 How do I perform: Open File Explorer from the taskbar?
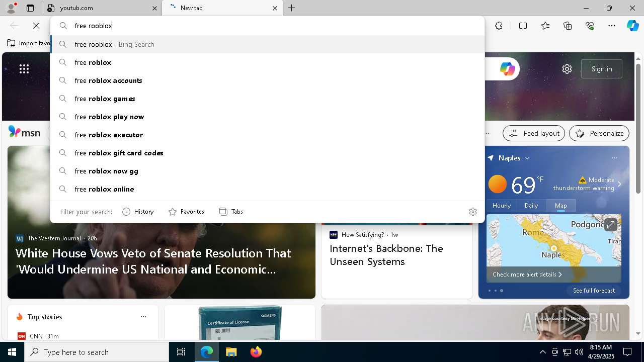tap(231, 352)
